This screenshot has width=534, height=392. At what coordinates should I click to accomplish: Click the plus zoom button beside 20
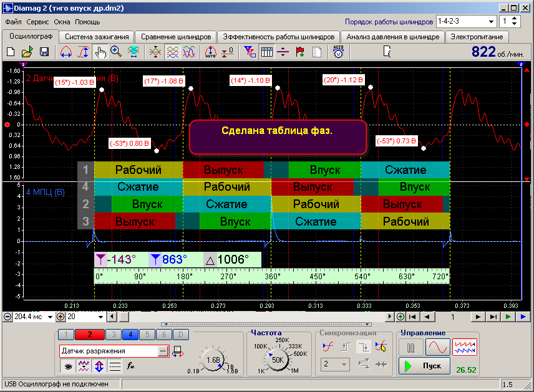(x=61, y=317)
